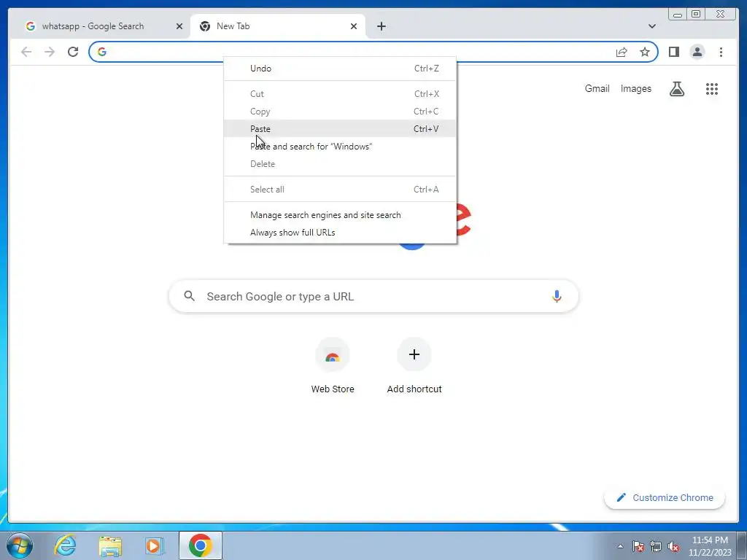The width and height of the screenshot is (747, 560).
Task: Open the profile avatar icon
Action: pos(697,52)
